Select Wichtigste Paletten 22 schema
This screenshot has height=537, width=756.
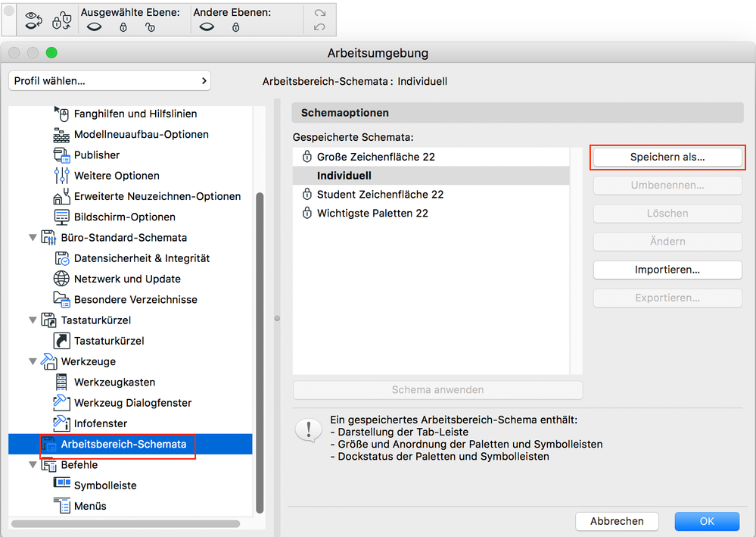(x=431, y=214)
